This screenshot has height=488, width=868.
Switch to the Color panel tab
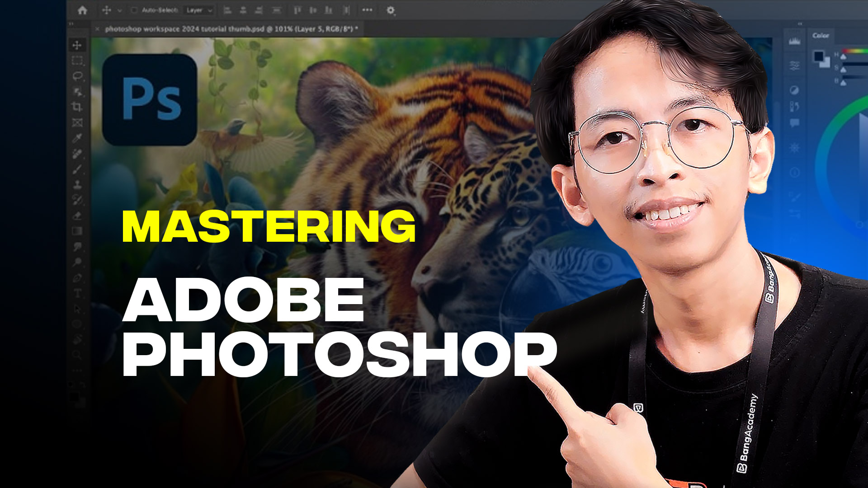click(821, 35)
